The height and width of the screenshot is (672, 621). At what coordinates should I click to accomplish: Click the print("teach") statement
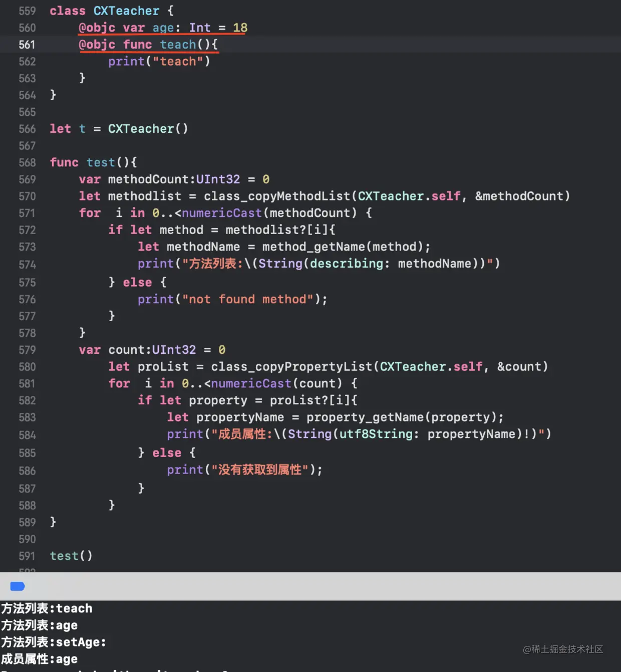tap(159, 61)
